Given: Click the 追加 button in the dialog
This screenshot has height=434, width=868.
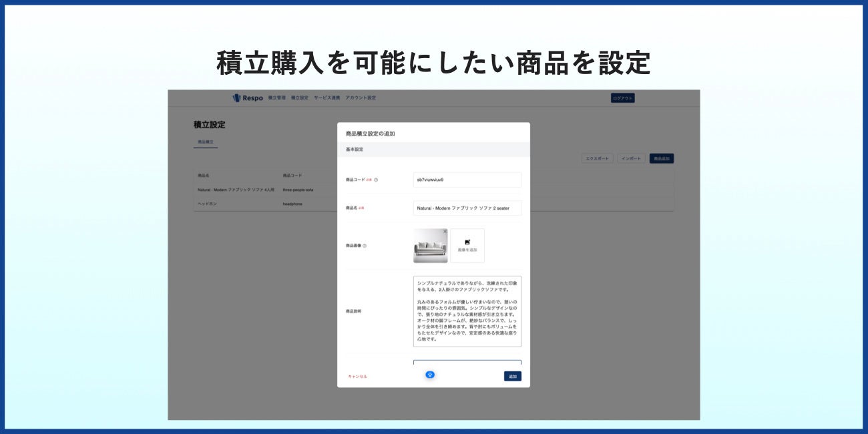Looking at the screenshot, I should coord(513,377).
